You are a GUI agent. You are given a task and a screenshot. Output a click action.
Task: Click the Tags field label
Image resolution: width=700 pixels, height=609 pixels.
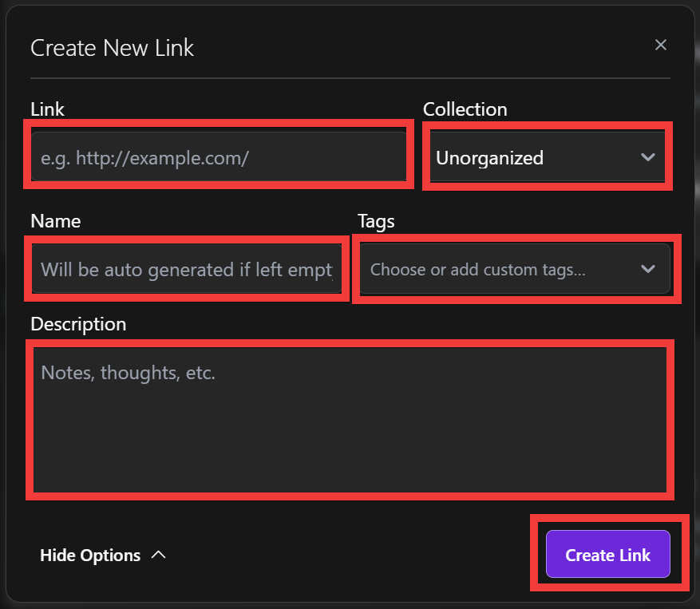(x=376, y=221)
